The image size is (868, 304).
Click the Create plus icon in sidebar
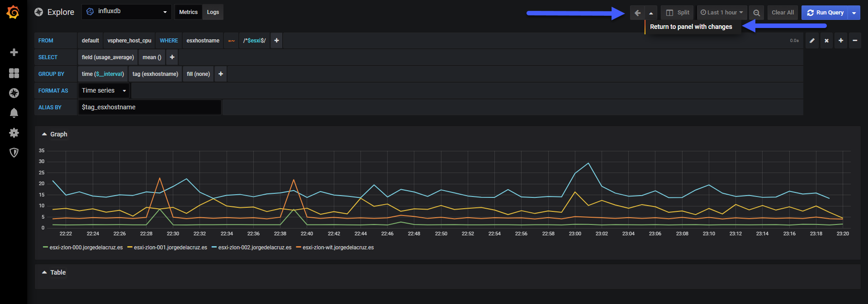[14, 52]
